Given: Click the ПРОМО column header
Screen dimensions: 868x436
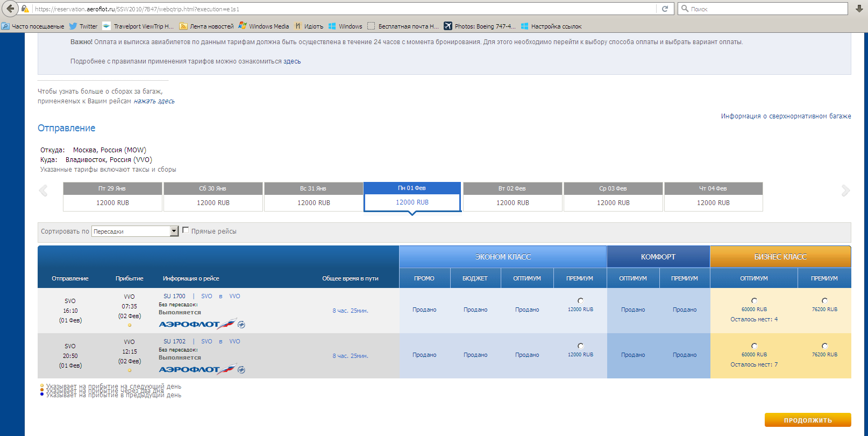Looking at the screenshot, I should 424,278.
